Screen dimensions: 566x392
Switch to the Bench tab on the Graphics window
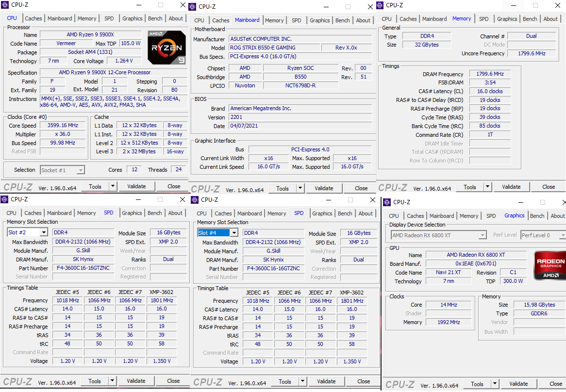coord(537,215)
